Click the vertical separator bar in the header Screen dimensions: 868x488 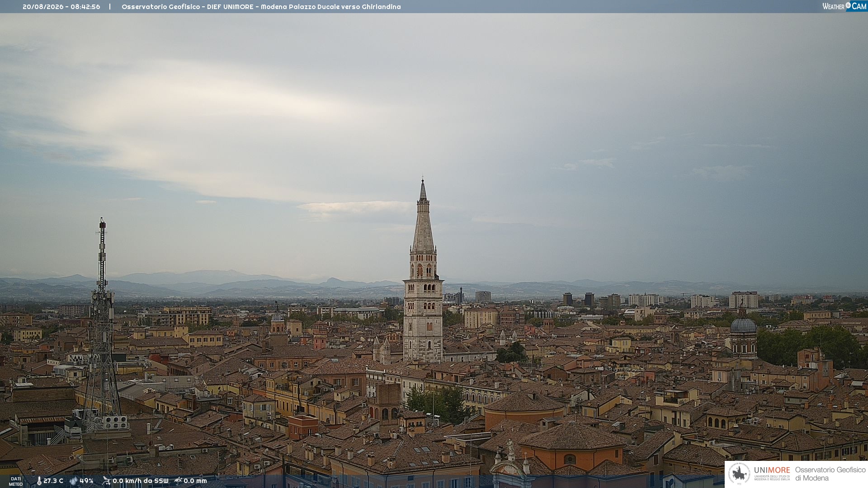pyautogui.click(x=110, y=7)
